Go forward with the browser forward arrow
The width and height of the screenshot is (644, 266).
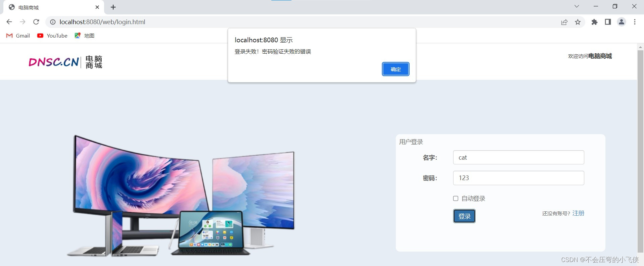click(x=22, y=22)
